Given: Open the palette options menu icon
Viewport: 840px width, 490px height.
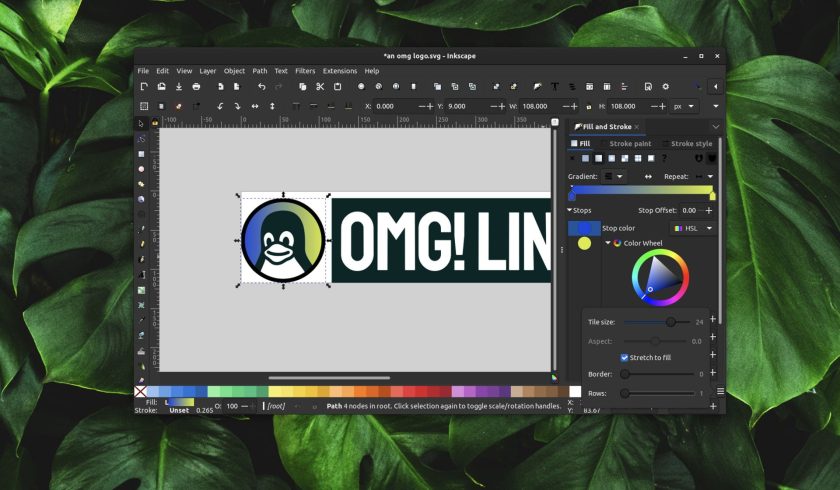Looking at the screenshot, I should pos(721,391).
